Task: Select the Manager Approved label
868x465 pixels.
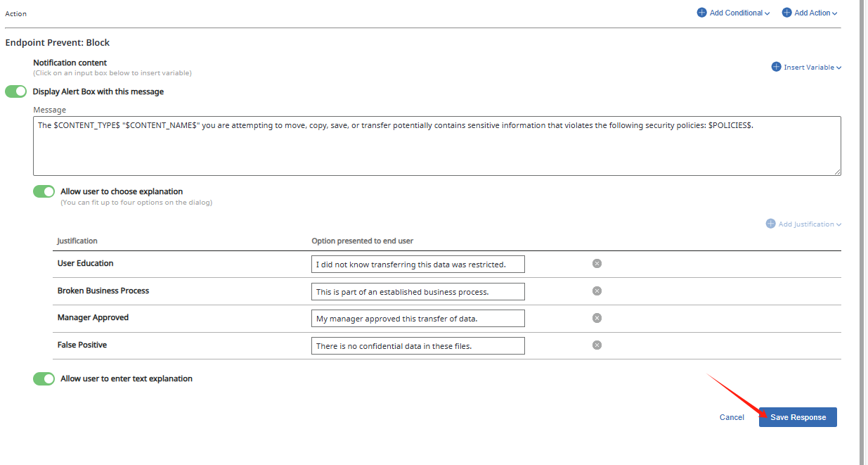Action: (x=93, y=317)
